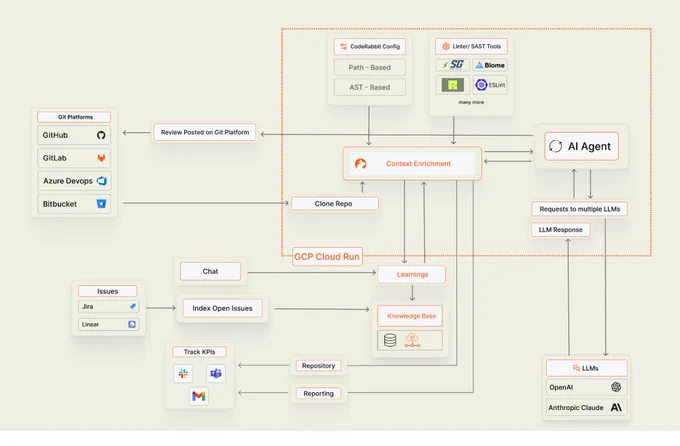Image resolution: width=680 pixels, height=446 pixels.
Task: Select the Azure Devops box
Action: tap(74, 181)
